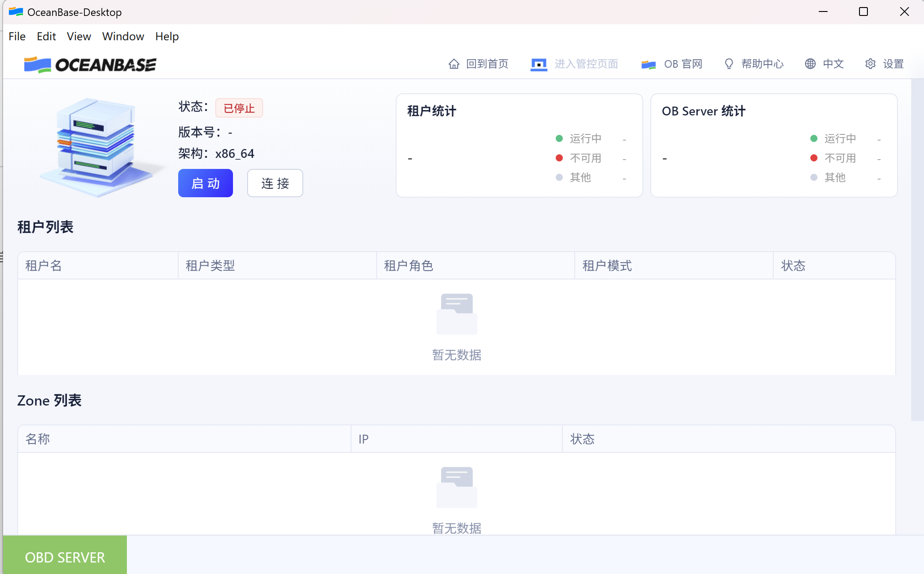The height and width of the screenshot is (574, 924).
Task: Click the 连接 button
Action: 275,183
